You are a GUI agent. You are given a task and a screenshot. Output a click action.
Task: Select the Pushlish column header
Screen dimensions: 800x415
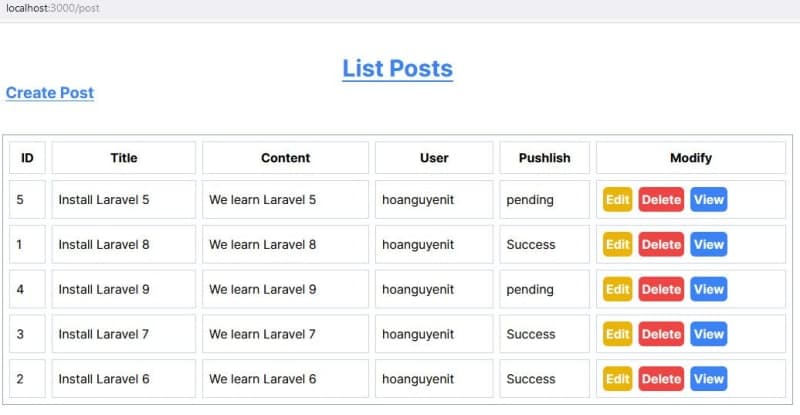click(x=544, y=158)
